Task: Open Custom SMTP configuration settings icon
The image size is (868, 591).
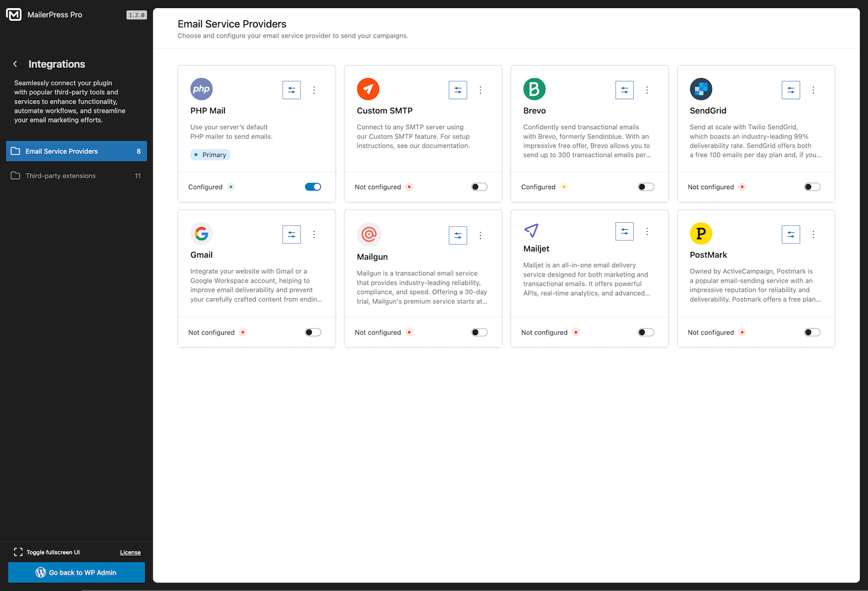Action: (458, 90)
